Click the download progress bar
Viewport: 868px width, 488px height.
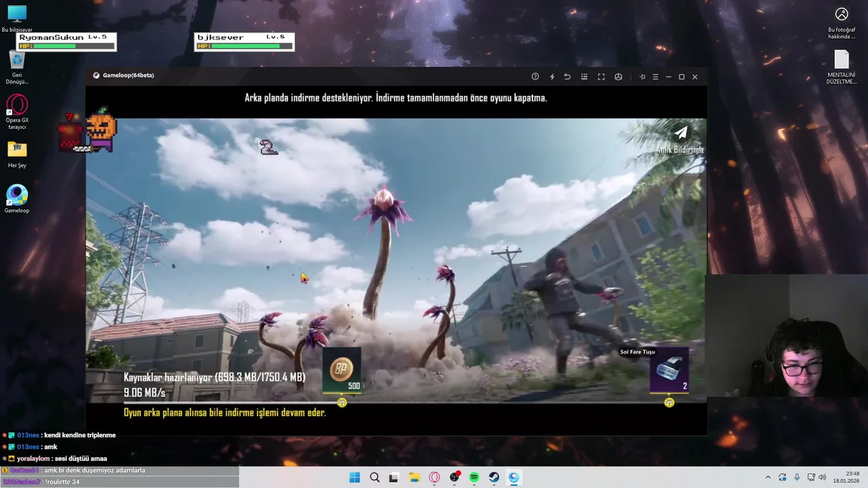pyautogui.click(x=406, y=403)
